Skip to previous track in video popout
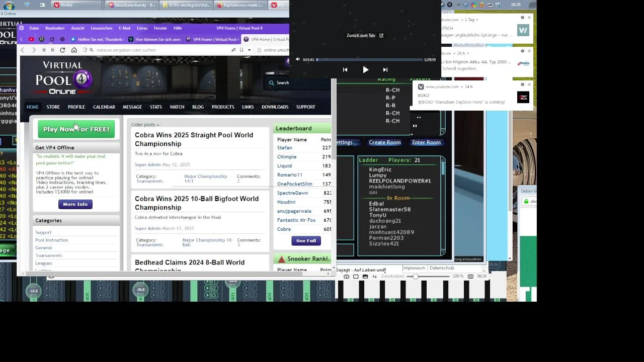Screen dimensions: 644x362 [x=345, y=70]
